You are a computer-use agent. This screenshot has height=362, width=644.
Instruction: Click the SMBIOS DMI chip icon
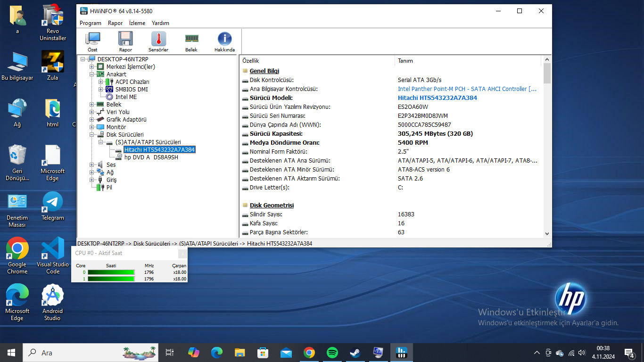109,90
